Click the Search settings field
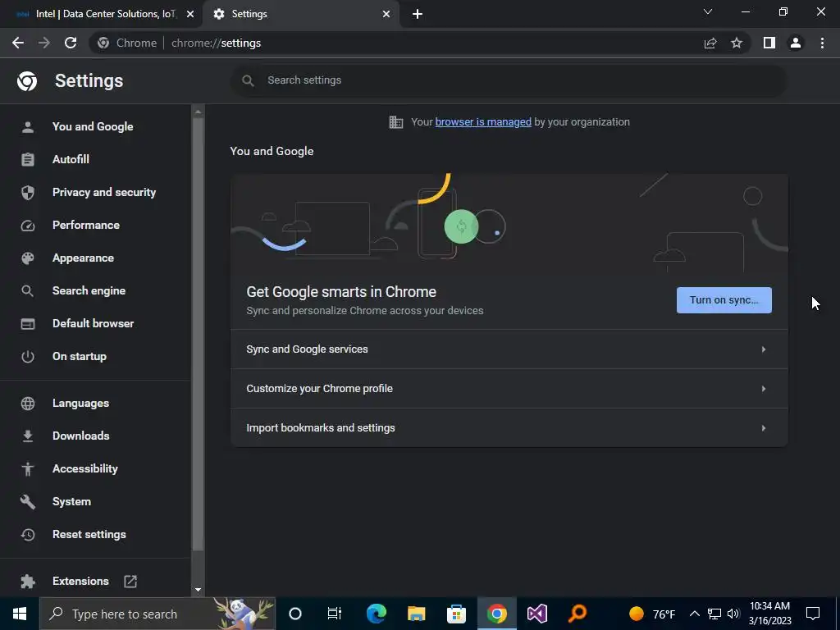The height and width of the screenshot is (630, 840). 509,80
